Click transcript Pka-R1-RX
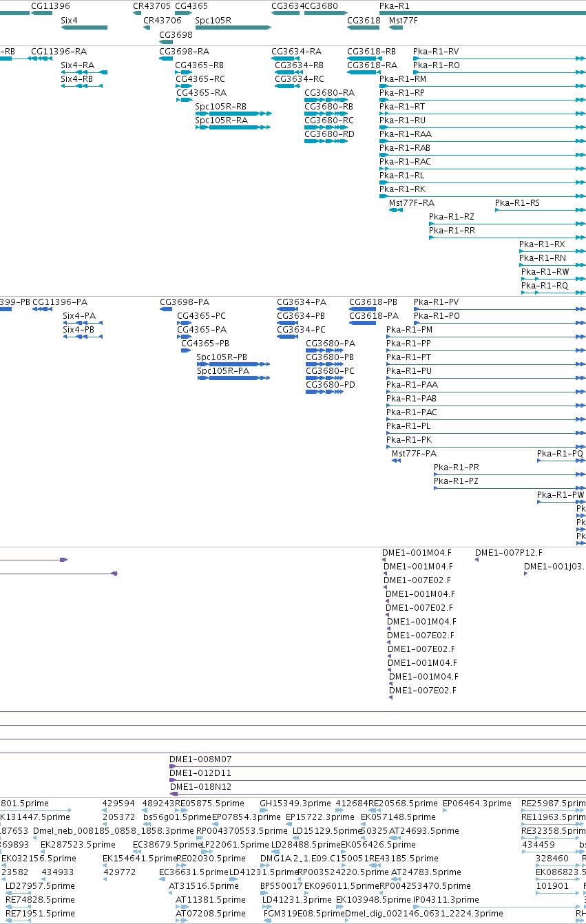Viewport: 586px width, 924px height. [542, 244]
